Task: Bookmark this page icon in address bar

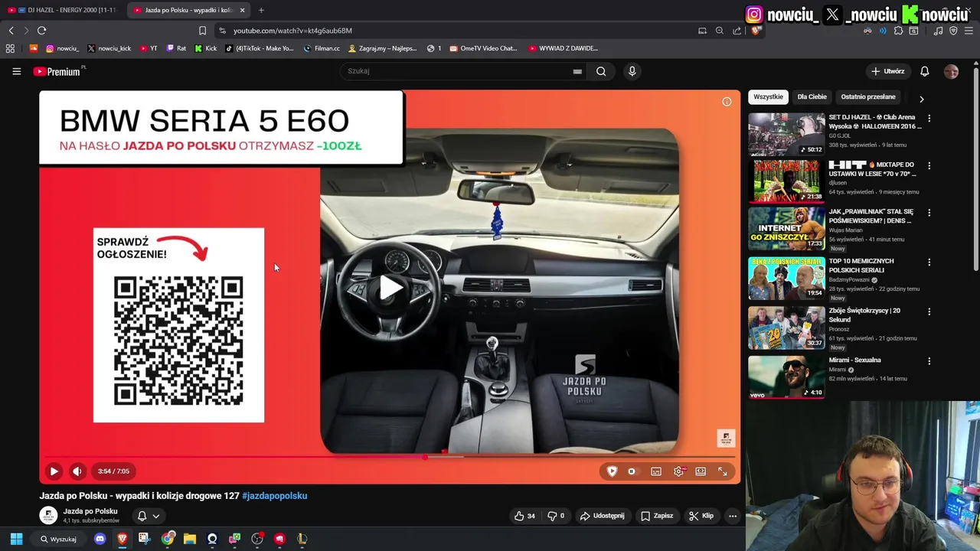Action: [x=202, y=31]
